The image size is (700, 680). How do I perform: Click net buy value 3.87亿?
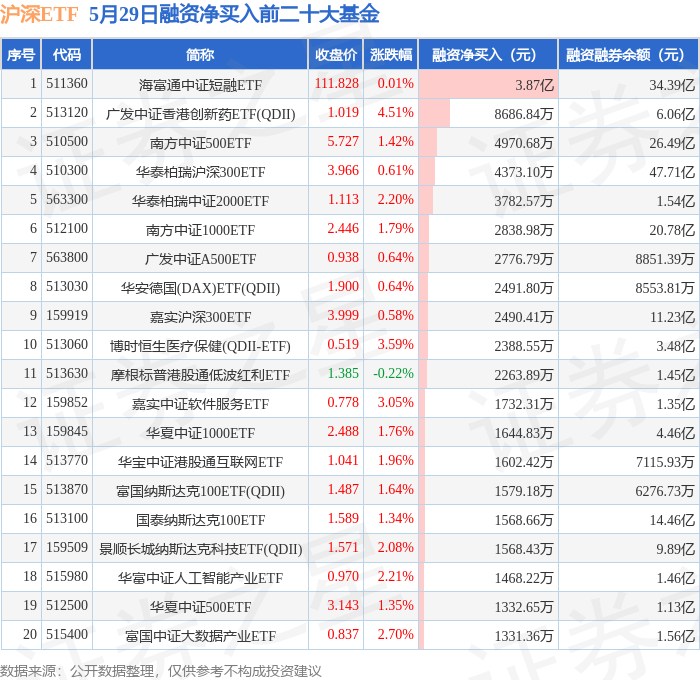tap(534, 84)
